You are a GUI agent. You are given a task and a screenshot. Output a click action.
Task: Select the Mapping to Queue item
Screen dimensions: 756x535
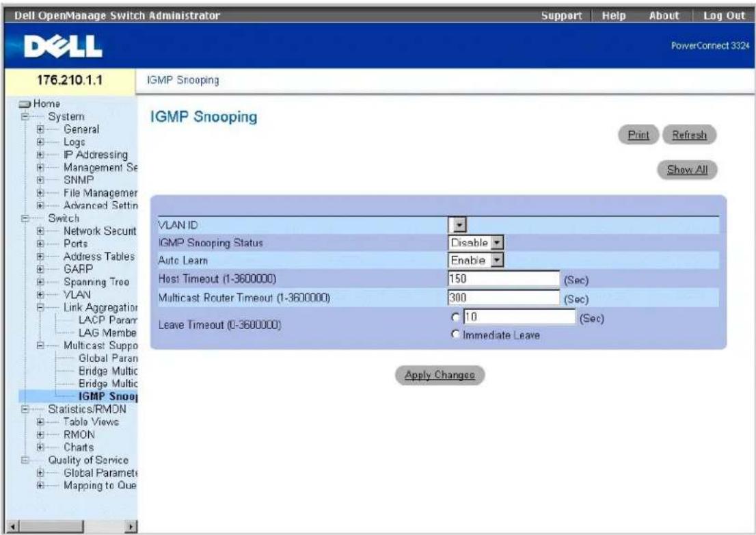pyautogui.click(x=100, y=485)
